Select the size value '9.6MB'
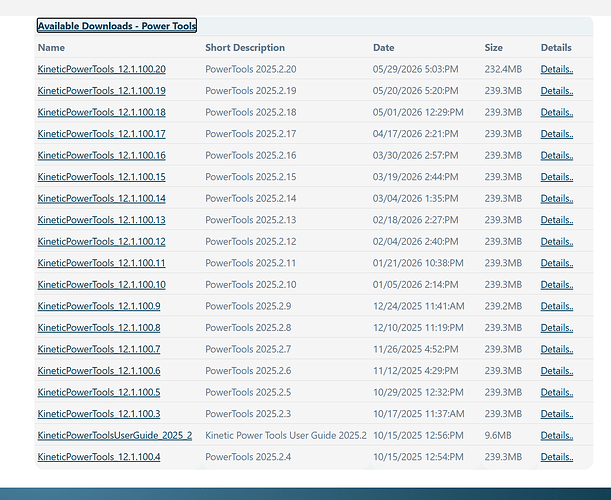The image size is (611, 500). pos(498,435)
